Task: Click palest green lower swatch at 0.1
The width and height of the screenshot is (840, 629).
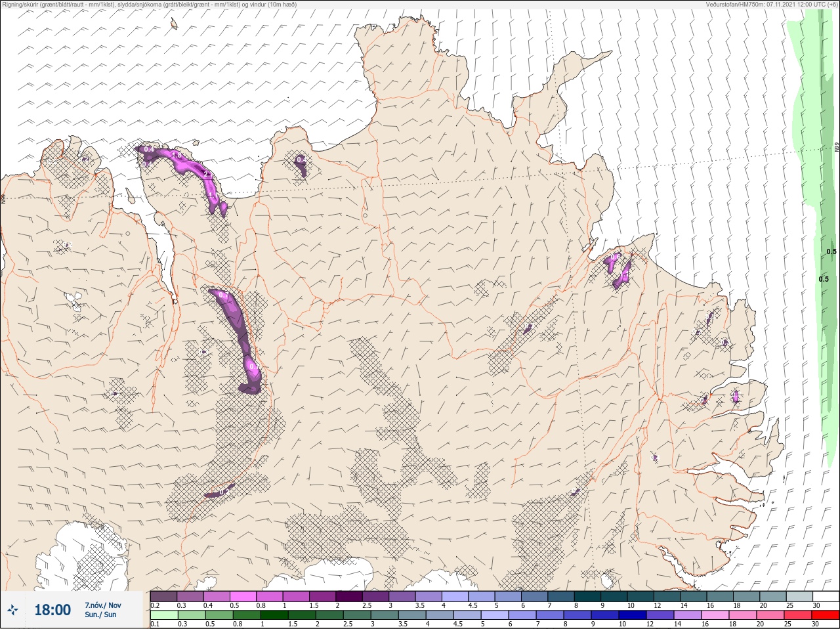Action: tap(164, 615)
